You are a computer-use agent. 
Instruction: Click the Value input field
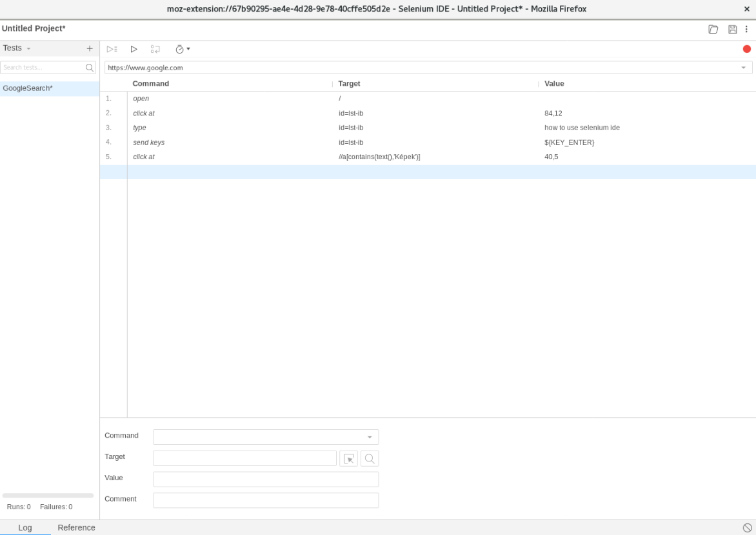266,479
